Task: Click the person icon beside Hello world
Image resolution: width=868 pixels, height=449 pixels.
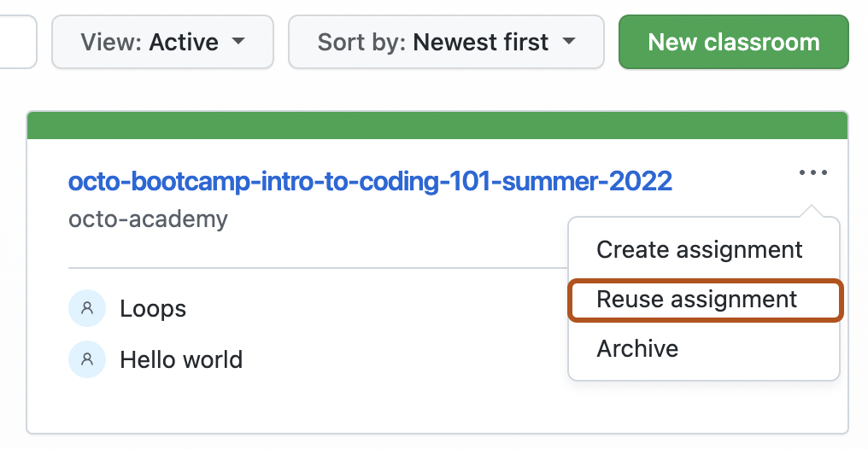Action: point(87,359)
